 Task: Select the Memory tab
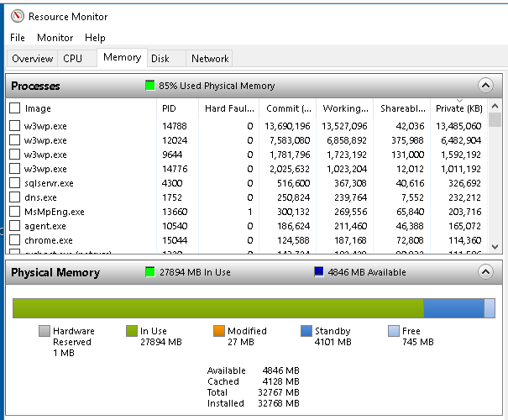tap(122, 57)
